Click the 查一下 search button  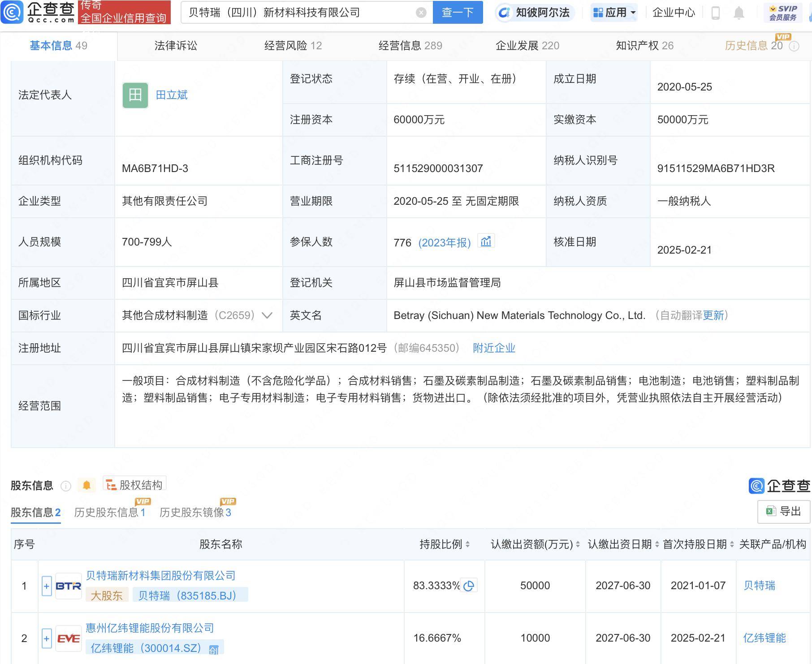click(457, 13)
